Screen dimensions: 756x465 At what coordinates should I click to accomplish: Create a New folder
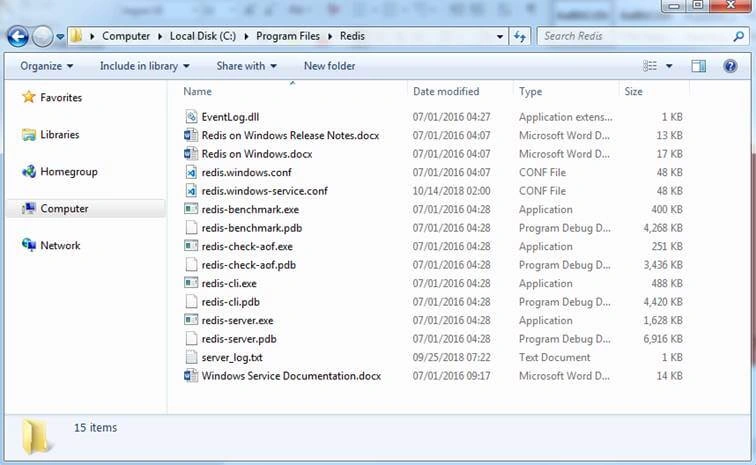[329, 66]
